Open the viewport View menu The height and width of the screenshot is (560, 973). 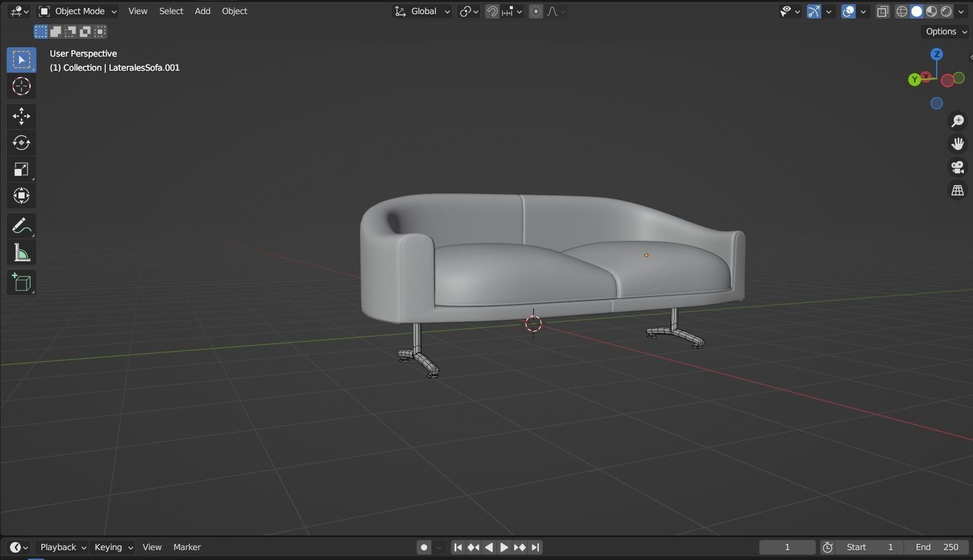[138, 11]
